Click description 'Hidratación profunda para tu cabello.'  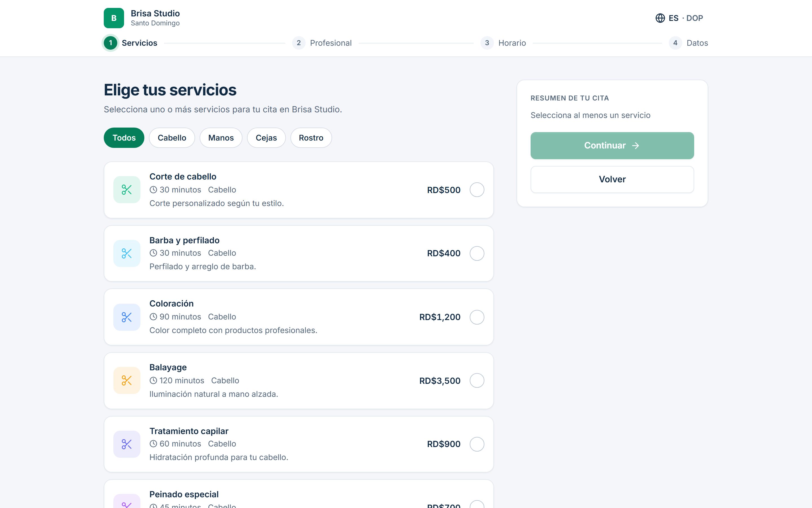pyautogui.click(x=219, y=457)
